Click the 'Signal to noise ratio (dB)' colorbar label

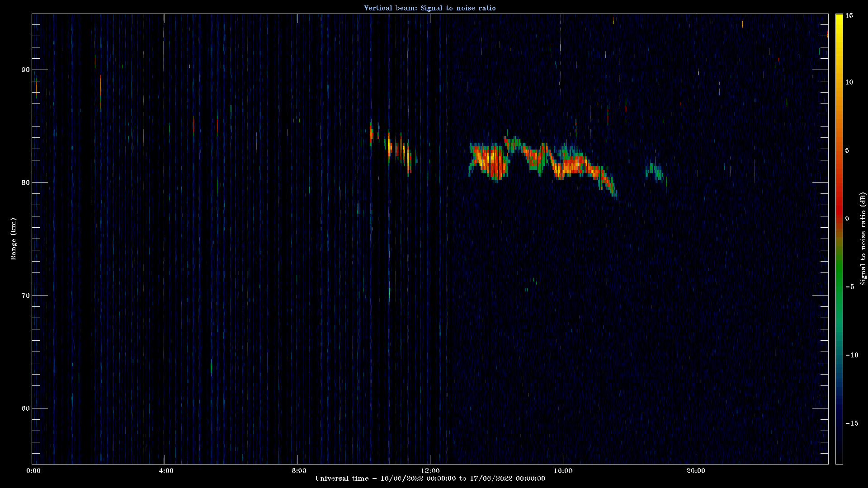(x=863, y=239)
